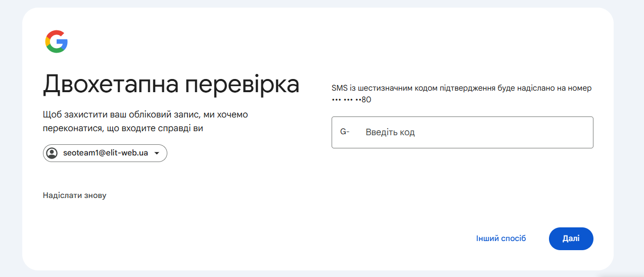Screen dimensions: 644x277
Task: Click the G- prefix in code field
Action: 345,132
